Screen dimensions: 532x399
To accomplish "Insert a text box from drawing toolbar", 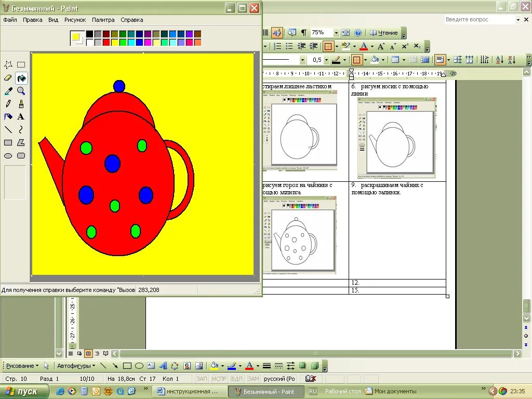I will coord(151,366).
